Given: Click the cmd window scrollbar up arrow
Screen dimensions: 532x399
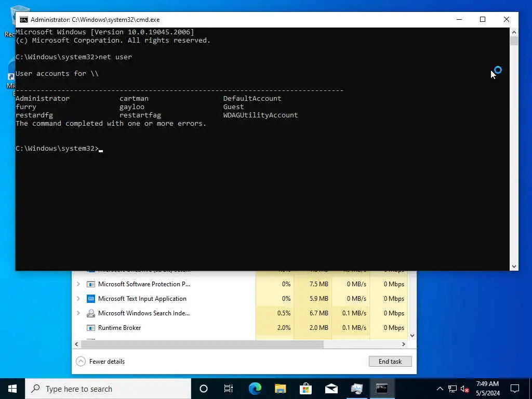Looking at the screenshot, I should tap(514, 32).
